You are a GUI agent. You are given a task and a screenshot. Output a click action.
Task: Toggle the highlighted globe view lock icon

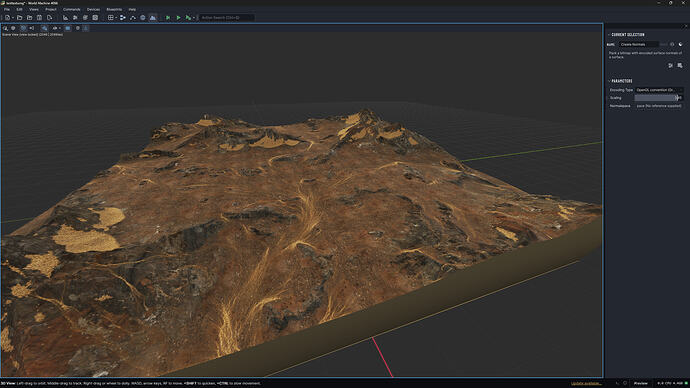point(23,28)
